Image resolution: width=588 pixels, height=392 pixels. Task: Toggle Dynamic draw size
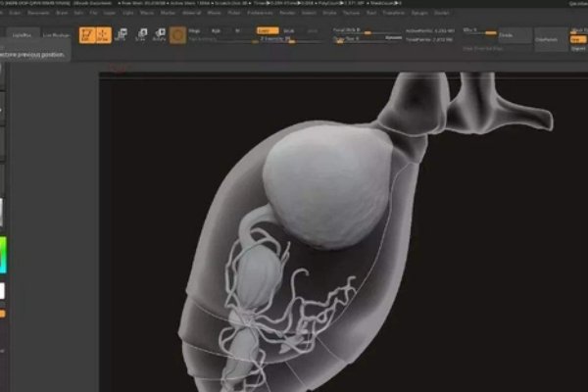pyautogui.click(x=392, y=37)
